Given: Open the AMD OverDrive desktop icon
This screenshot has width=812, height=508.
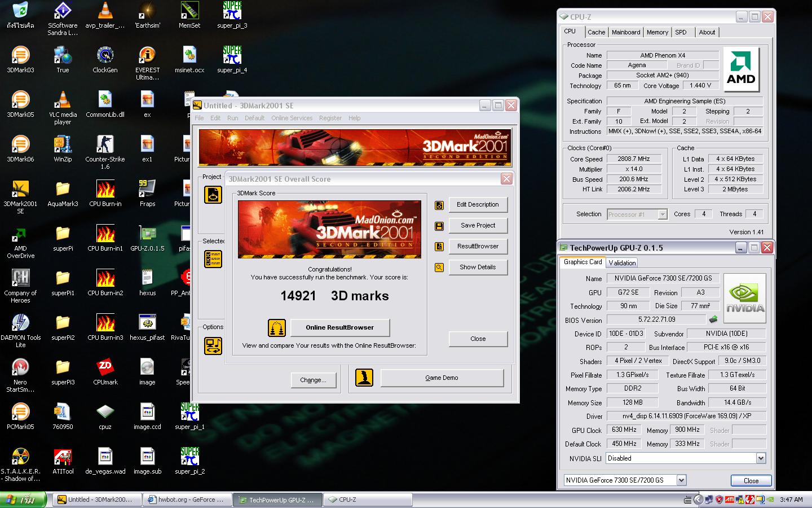Looking at the screenshot, I should (x=20, y=241).
